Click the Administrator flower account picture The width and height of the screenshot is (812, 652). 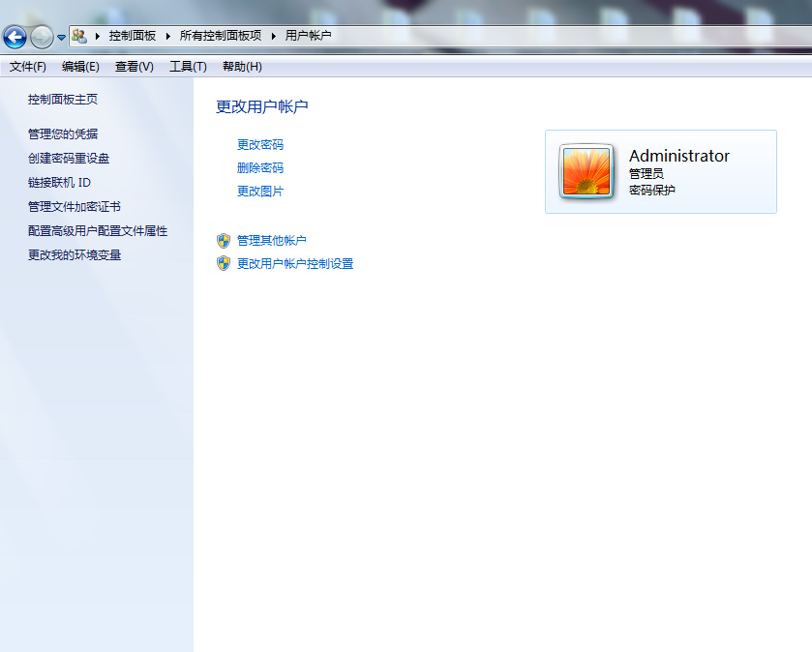pos(586,171)
